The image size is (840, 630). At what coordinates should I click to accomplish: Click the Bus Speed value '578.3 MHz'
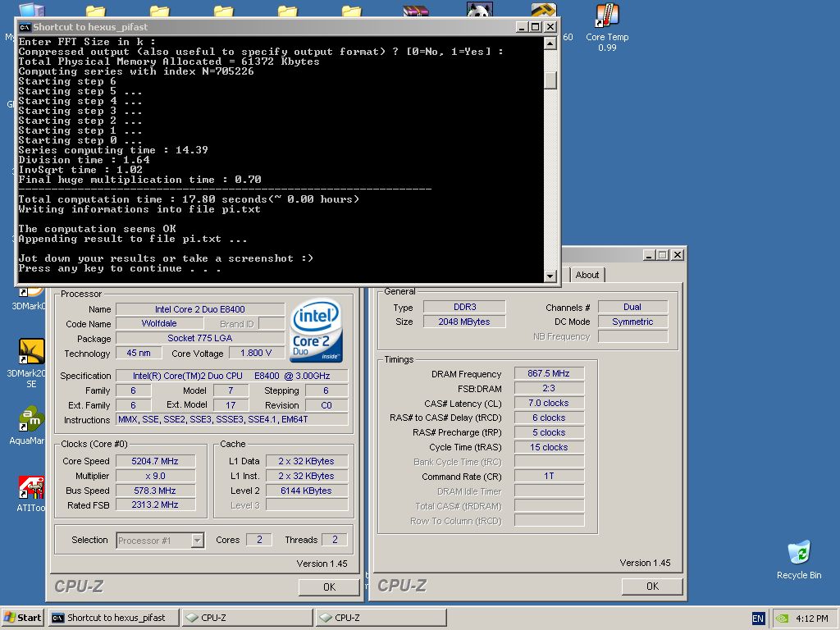(155, 491)
